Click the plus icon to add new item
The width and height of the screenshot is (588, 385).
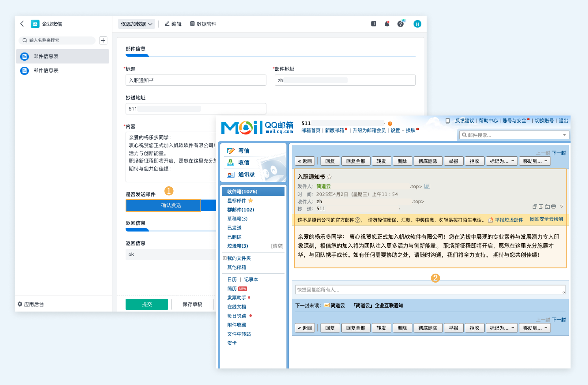(x=103, y=40)
